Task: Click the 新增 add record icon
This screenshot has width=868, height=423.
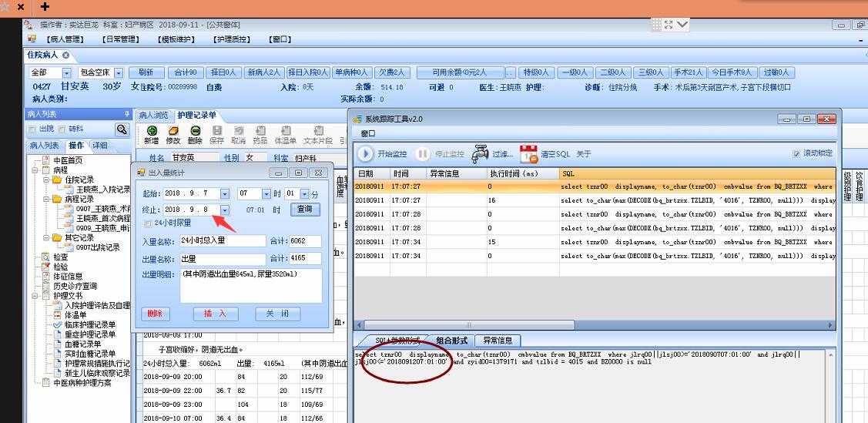Action: (x=151, y=131)
